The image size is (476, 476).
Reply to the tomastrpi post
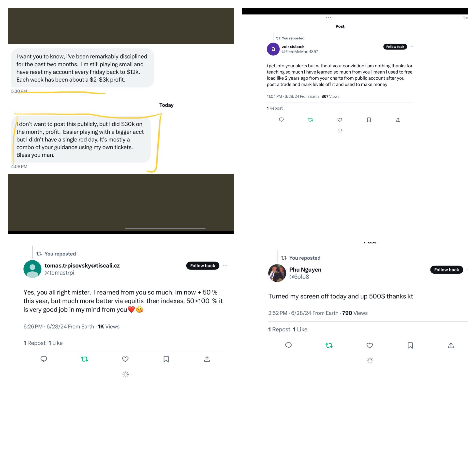click(x=44, y=359)
